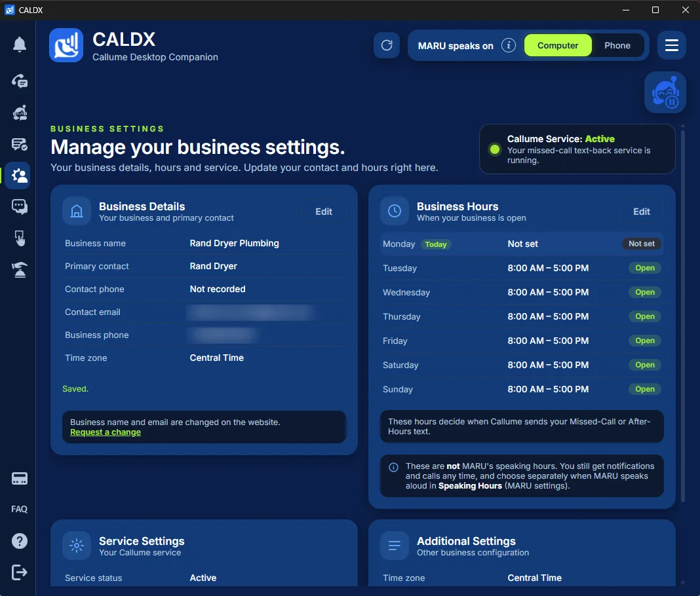Screen dimensions: 700x596
Task: Set MARU to speak on Phone
Action: [x=617, y=45]
